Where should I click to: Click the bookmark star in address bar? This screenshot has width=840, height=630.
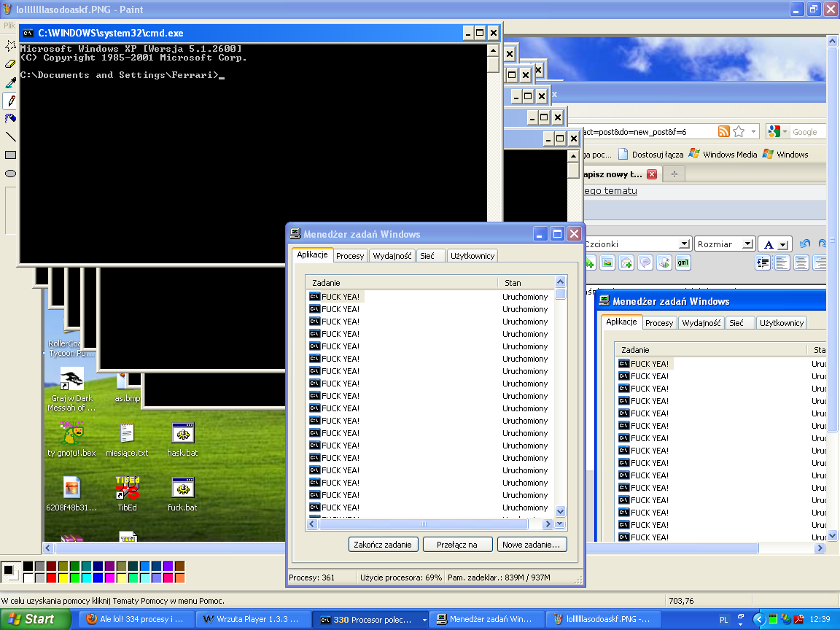point(739,132)
